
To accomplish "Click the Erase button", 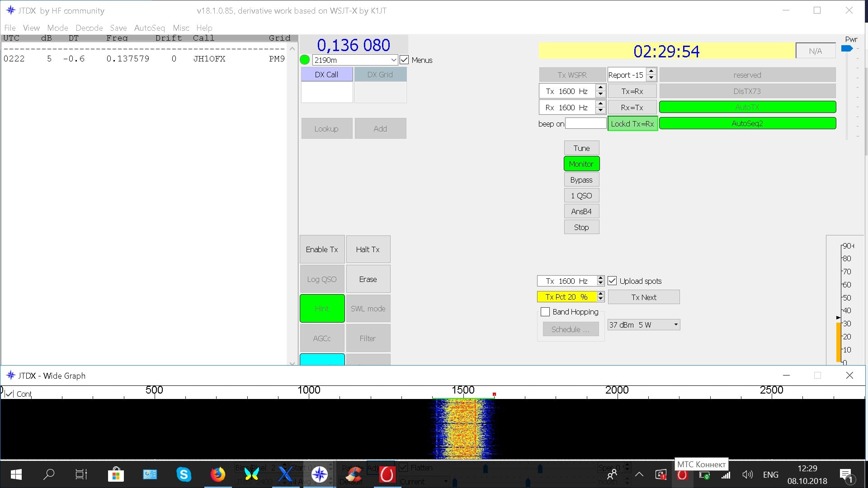I will tap(368, 279).
